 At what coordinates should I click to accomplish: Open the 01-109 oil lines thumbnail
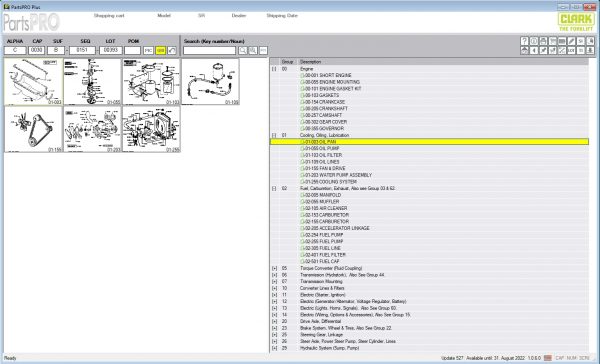point(210,82)
